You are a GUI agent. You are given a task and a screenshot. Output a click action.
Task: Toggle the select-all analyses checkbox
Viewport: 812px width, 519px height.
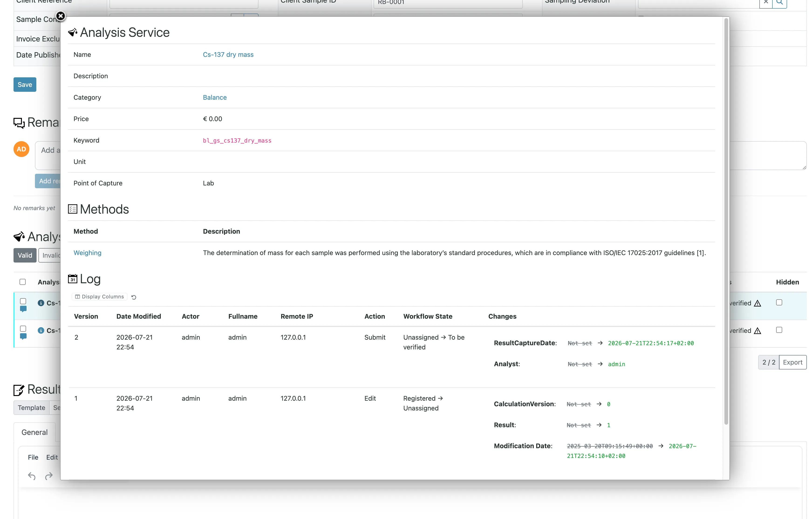click(x=23, y=282)
